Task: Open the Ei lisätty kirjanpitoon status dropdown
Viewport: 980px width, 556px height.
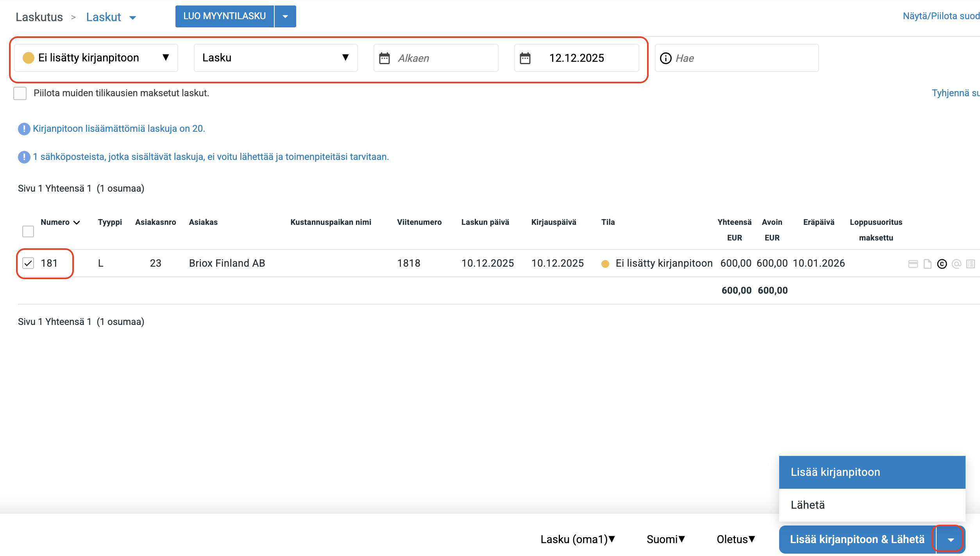Action: pyautogui.click(x=96, y=58)
